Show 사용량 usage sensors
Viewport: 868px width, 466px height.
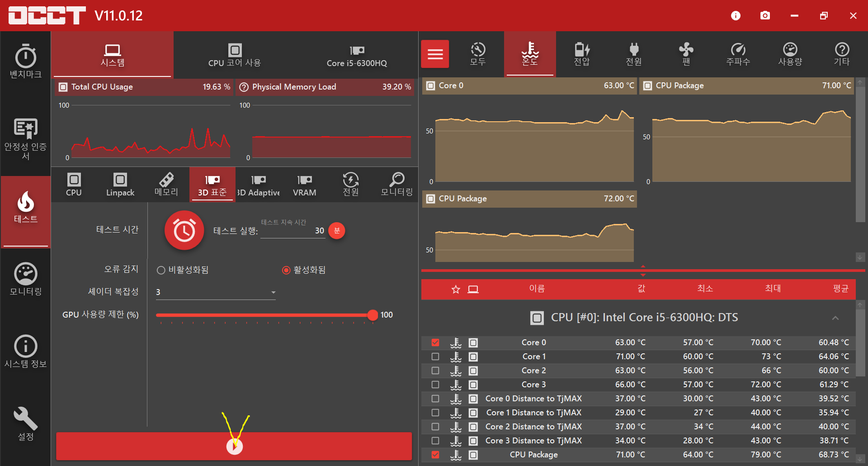[790, 54]
